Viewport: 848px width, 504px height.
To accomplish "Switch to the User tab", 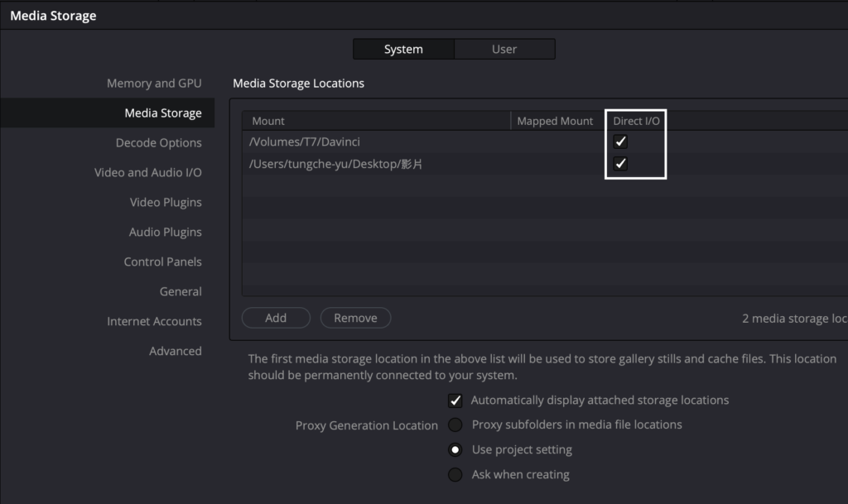I will (504, 49).
